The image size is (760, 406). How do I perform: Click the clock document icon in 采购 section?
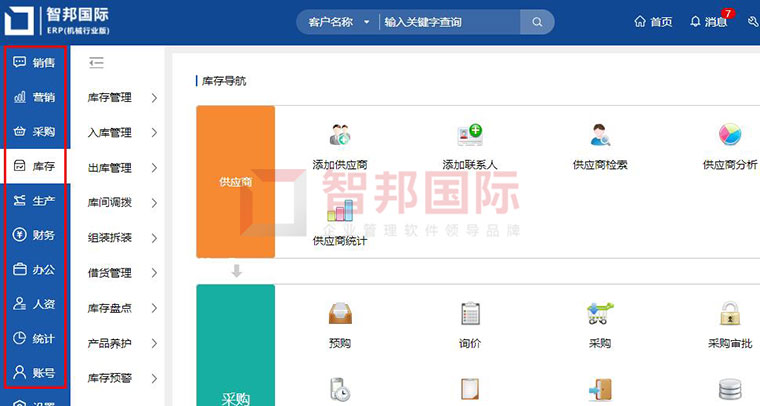pyautogui.click(x=340, y=390)
